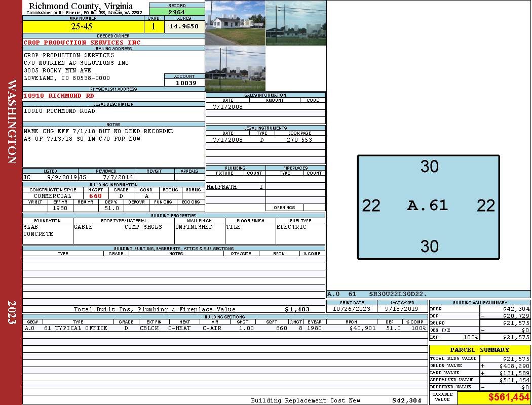The width and height of the screenshot is (532, 405).
Task: Click DEFERRED VALUE amount $0
Action: (x=525, y=387)
